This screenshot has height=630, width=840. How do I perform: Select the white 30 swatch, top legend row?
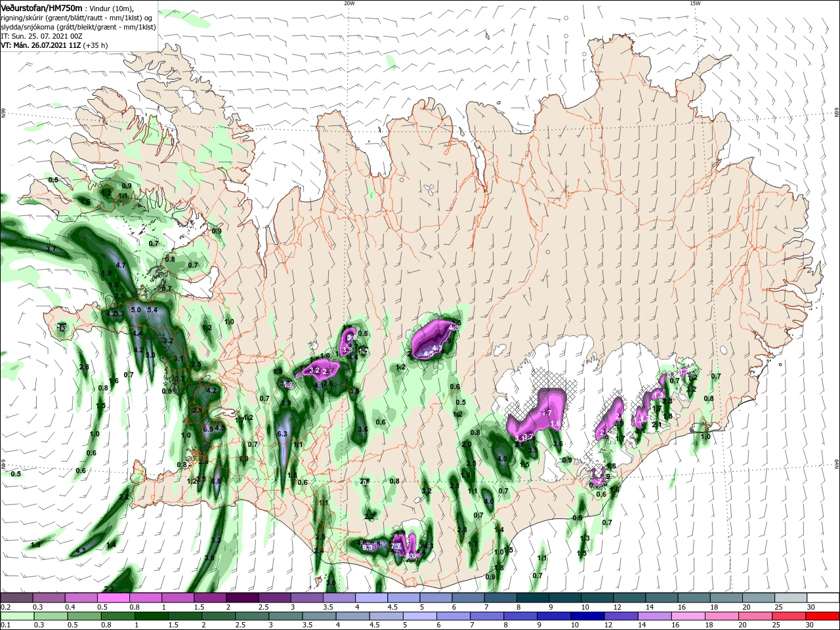(823, 598)
